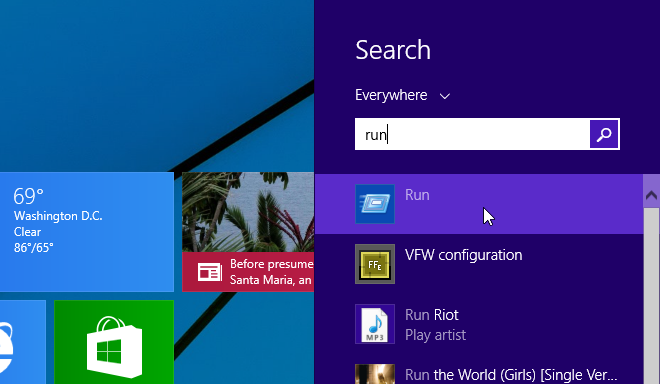Click the album thumbnail for Run the World
The height and width of the screenshot is (384, 660).
(x=375, y=374)
